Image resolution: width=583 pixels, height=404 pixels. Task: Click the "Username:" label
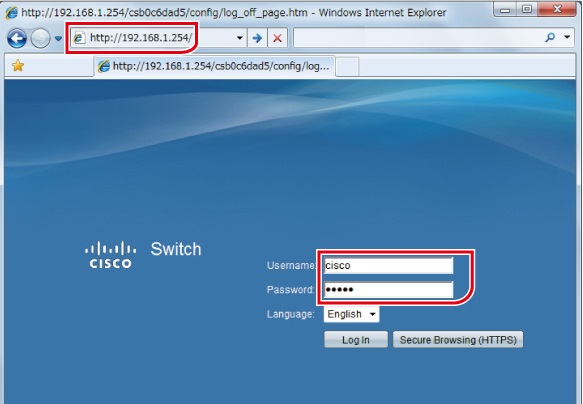click(291, 265)
